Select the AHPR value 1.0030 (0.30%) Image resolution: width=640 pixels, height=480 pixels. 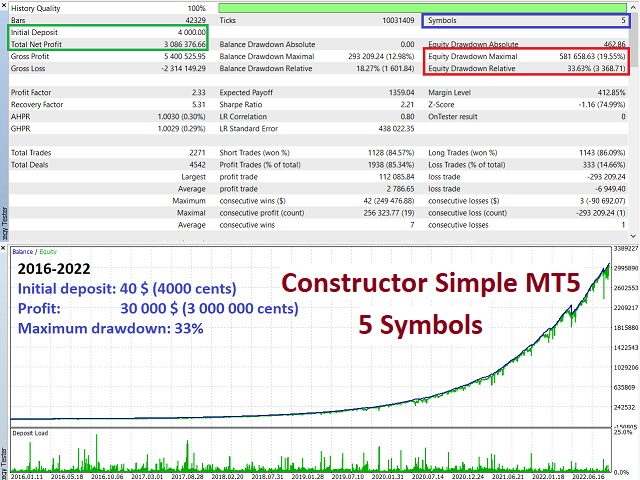pyautogui.click(x=182, y=117)
